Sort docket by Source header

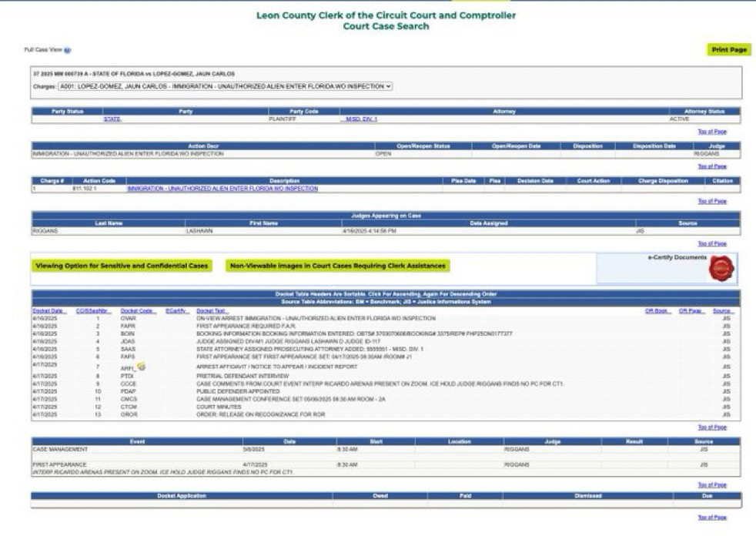(x=723, y=310)
